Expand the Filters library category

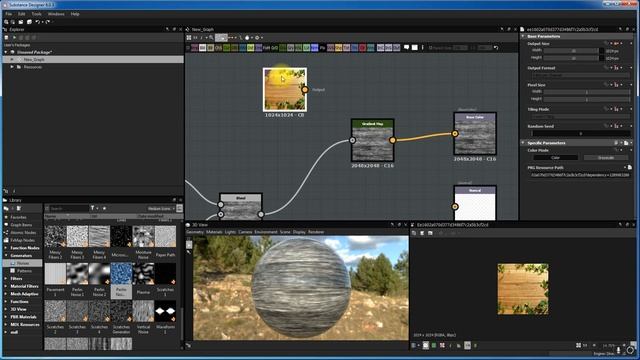(x=6, y=278)
